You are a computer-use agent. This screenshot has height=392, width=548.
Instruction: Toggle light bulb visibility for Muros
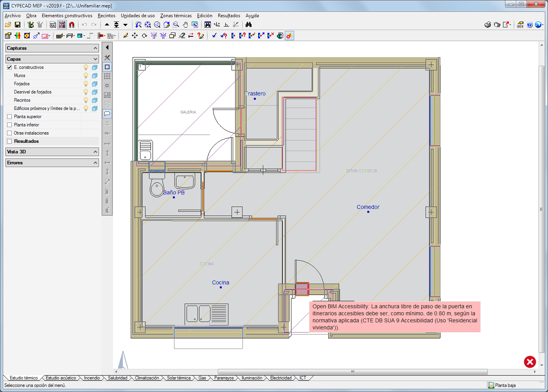pos(86,76)
